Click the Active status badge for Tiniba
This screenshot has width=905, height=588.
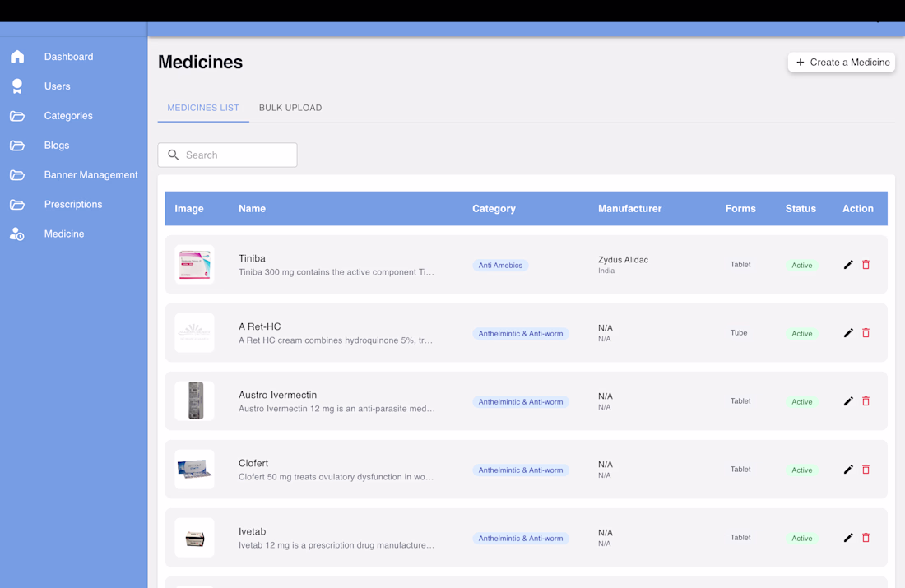[x=801, y=266]
